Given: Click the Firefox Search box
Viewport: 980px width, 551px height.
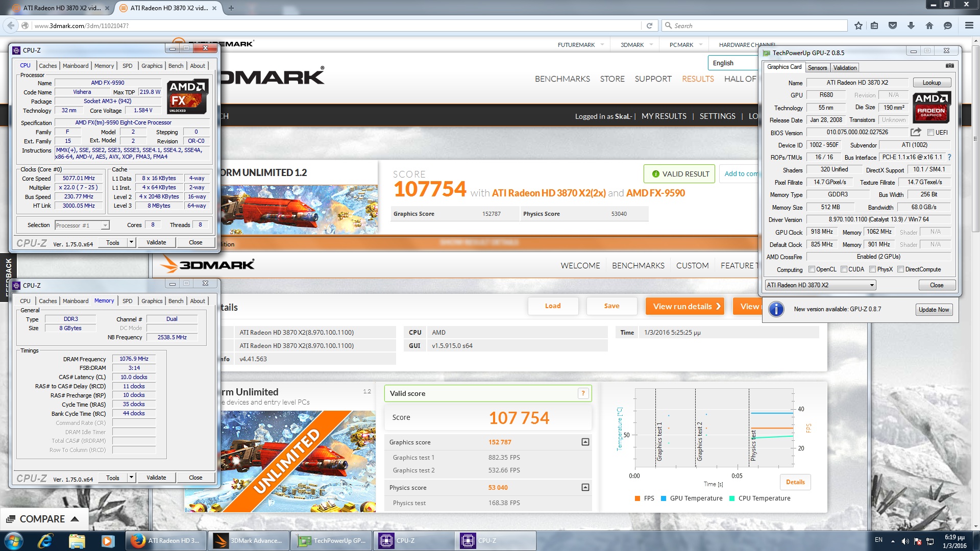Looking at the screenshot, I should pos(755,26).
